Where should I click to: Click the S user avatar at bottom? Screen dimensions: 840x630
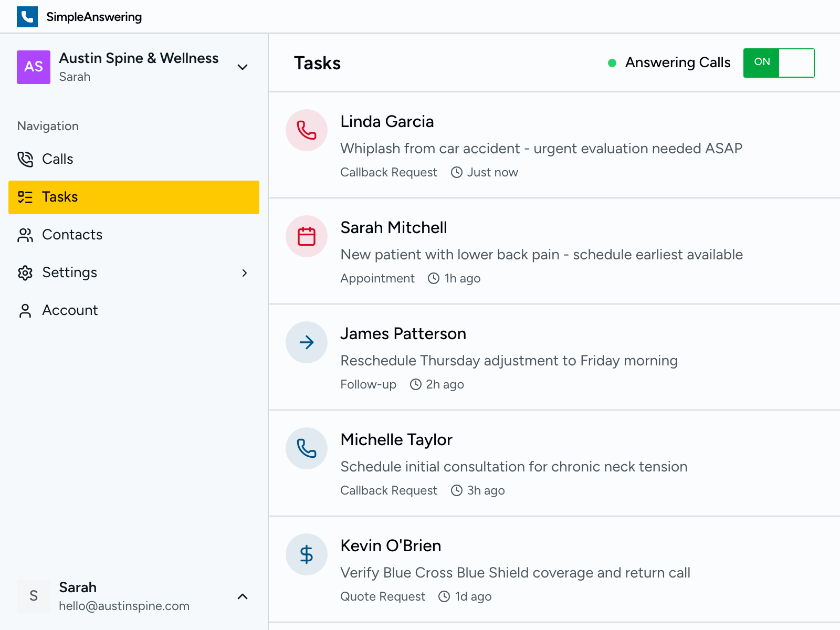pyautogui.click(x=34, y=596)
